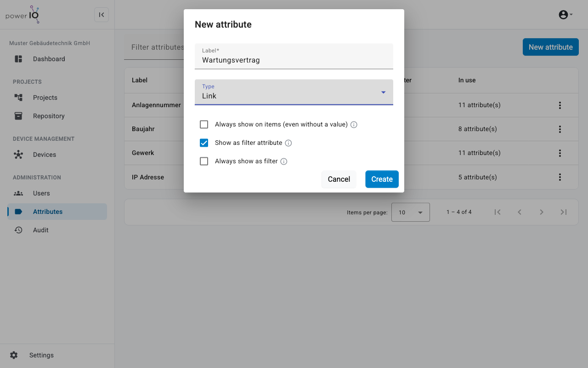
Task: Click the powerIO logo
Action: (23, 15)
